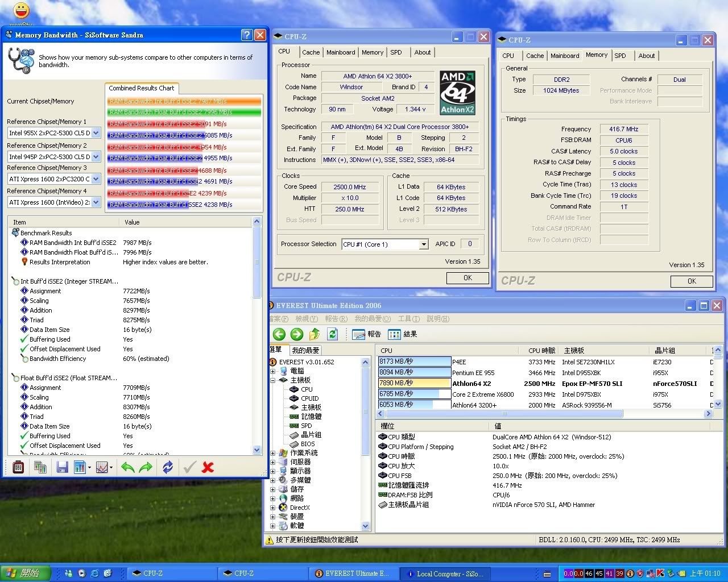Click the blue refresh arrows in Sandra

coord(168,467)
